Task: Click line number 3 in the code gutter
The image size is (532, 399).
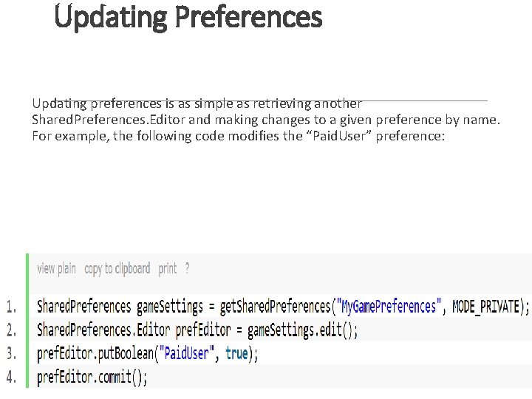Action: (13, 353)
